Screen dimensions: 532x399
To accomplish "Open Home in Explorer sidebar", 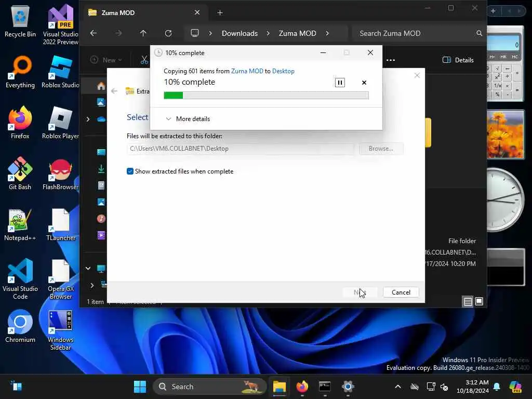I will 101,86.
